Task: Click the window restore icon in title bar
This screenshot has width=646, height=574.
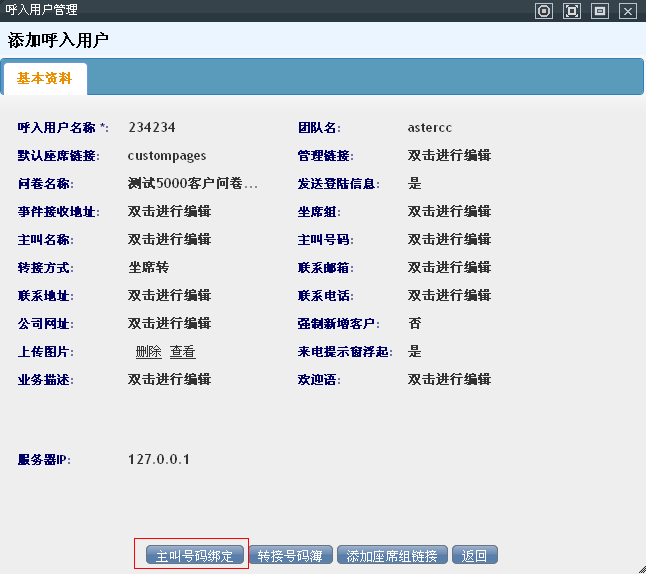Action: pyautogui.click(x=600, y=11)
